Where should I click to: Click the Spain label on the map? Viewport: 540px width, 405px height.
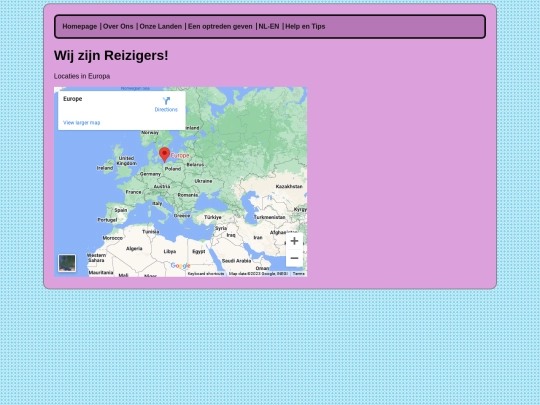click(x=121, y=210)
